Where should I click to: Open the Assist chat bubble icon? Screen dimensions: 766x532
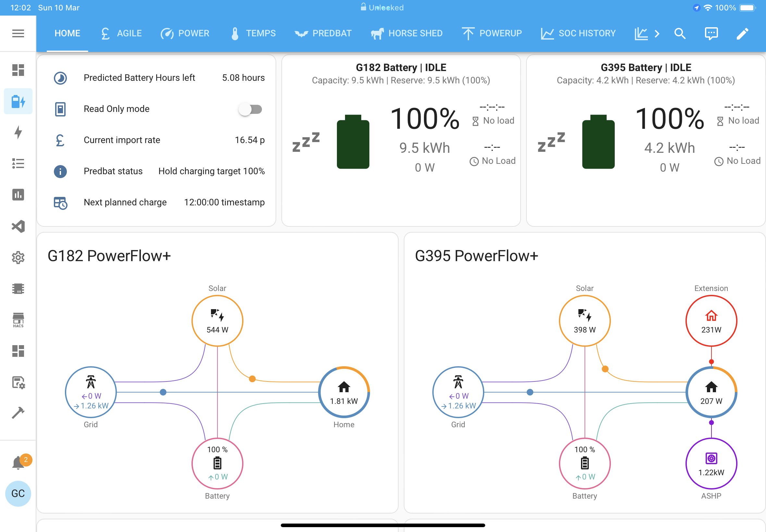pos(711,33)
